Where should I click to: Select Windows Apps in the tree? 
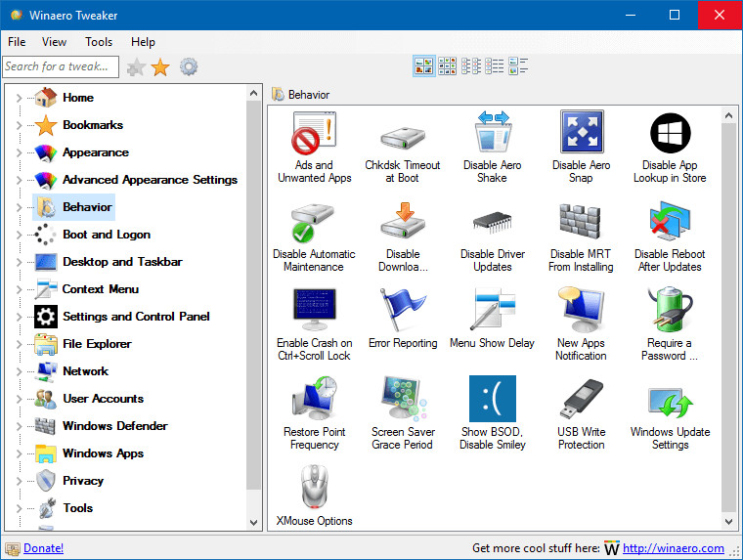[x=103, y=453]
